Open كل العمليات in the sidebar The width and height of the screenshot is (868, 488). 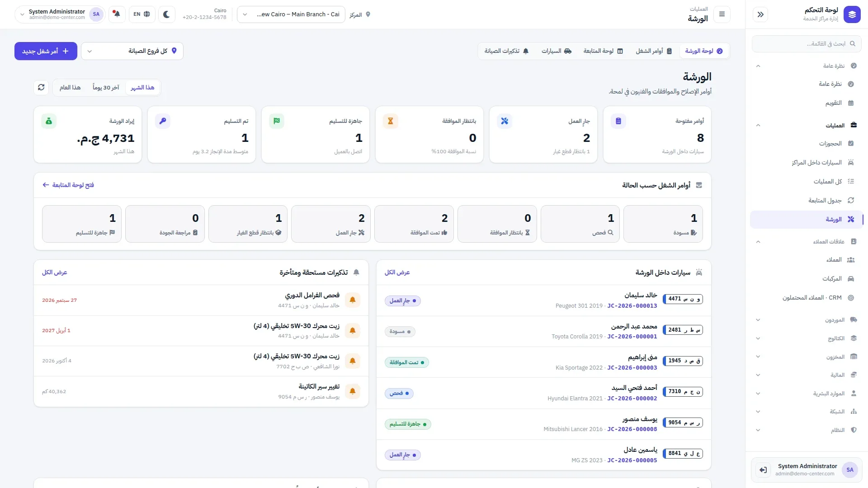pos(807,182)
